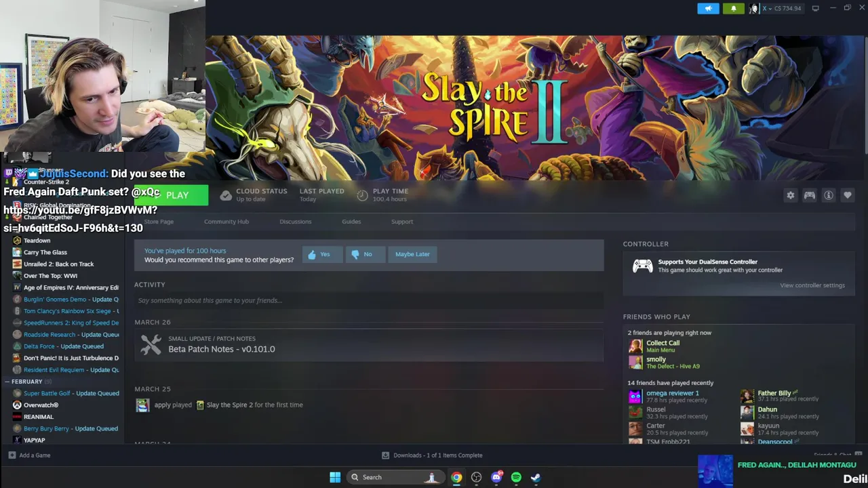Image resolution: width=868 pixels, height=488 pixels.
Task: Open the apply user avatar in activity
Action: coord(142,405)
